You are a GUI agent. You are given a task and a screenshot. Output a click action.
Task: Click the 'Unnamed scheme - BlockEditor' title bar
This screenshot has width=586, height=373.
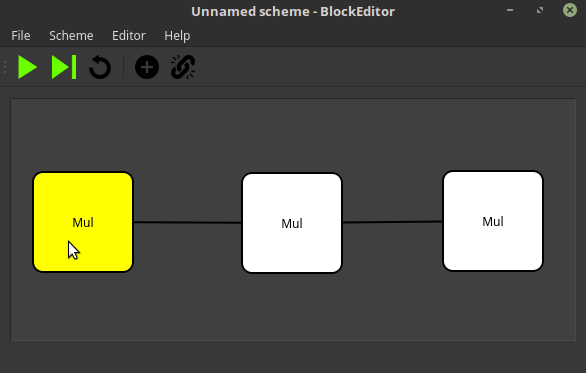[293, 11]
